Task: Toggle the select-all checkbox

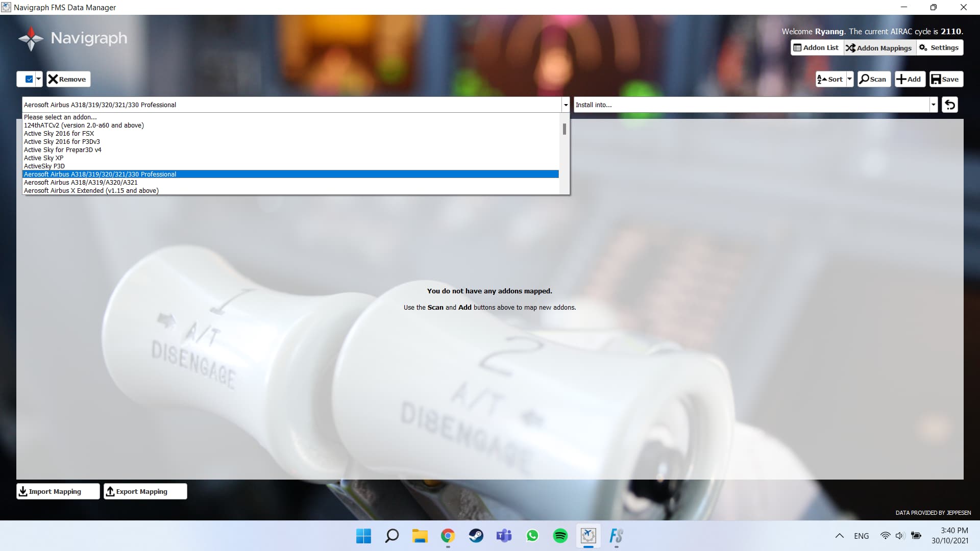Action: coord(29,79)
